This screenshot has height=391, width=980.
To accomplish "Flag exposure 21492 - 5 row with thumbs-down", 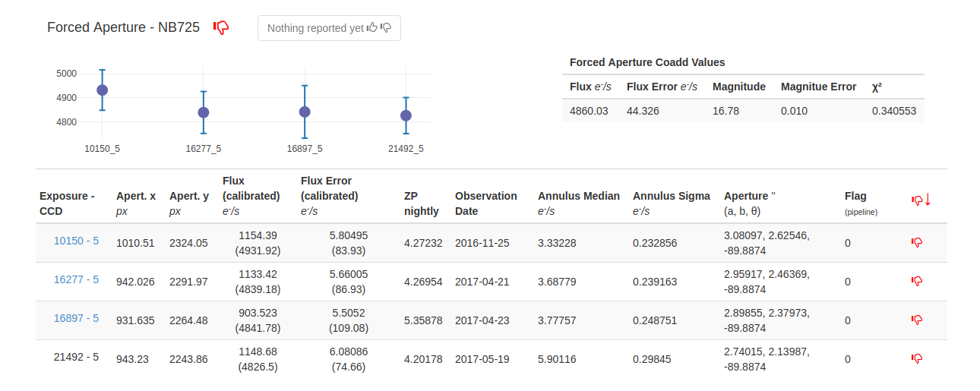I will pyautogui.click(x=917, y=358).
